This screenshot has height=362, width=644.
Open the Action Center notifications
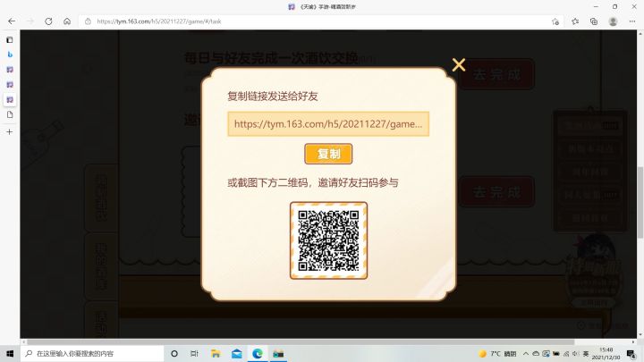click(x=631, y=353)
